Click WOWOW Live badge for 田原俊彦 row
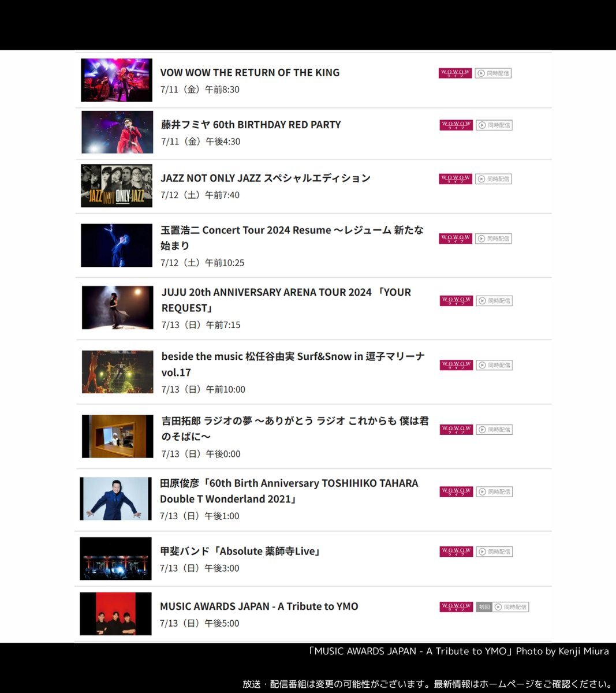This screenshot has width=616, height=693. pyautogui.click(x=456, y=491)
